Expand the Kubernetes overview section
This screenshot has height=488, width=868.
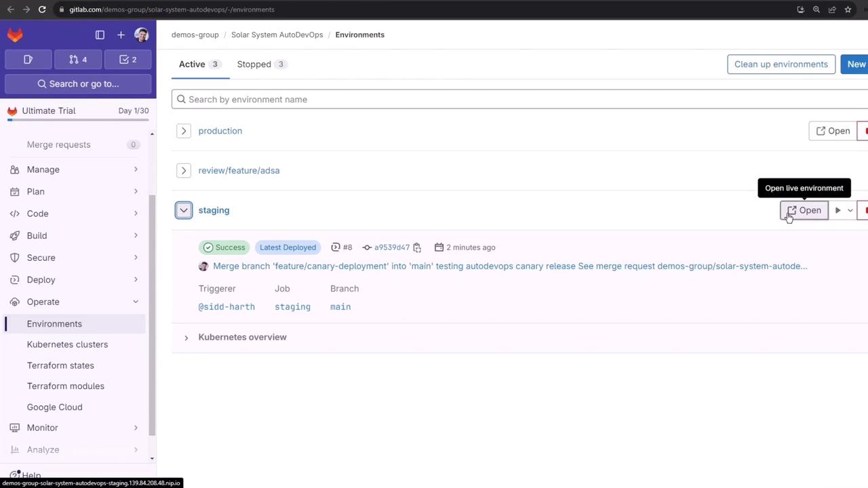coord(186,338)
